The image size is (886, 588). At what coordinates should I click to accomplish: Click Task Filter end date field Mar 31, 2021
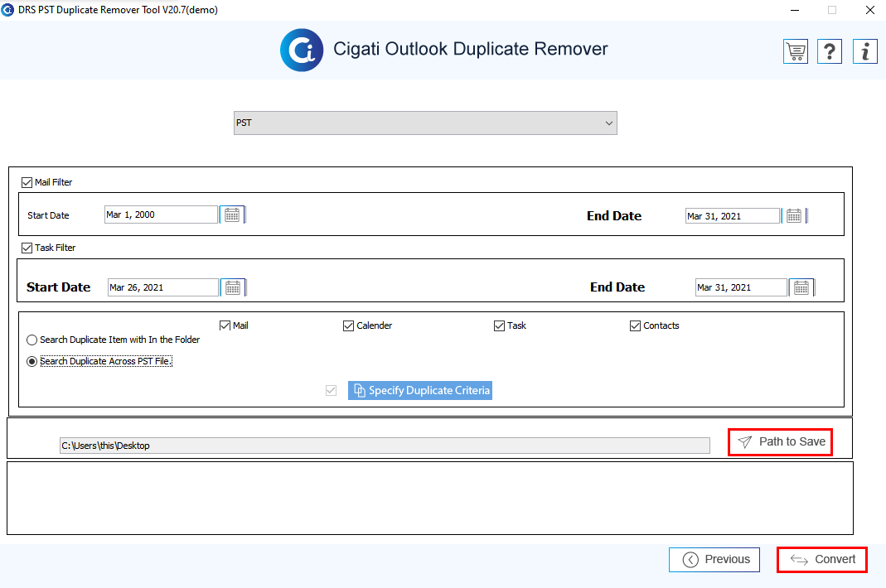[741, 287]
